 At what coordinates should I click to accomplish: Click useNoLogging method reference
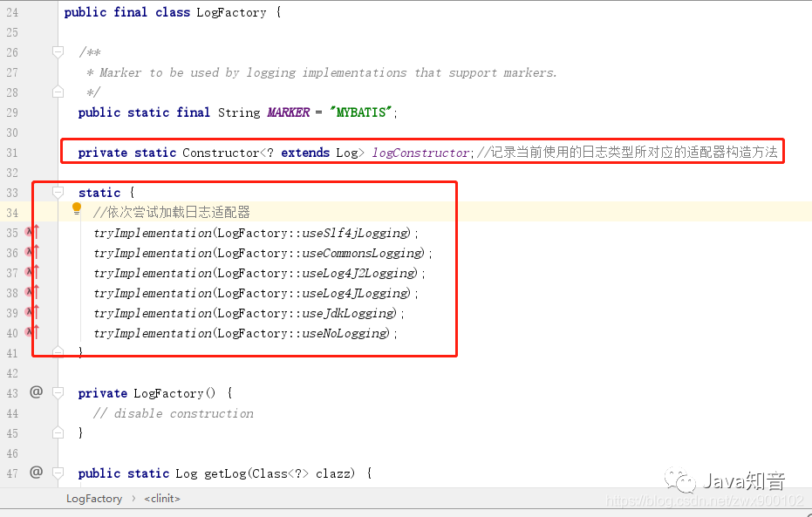(x=345, y=333)
